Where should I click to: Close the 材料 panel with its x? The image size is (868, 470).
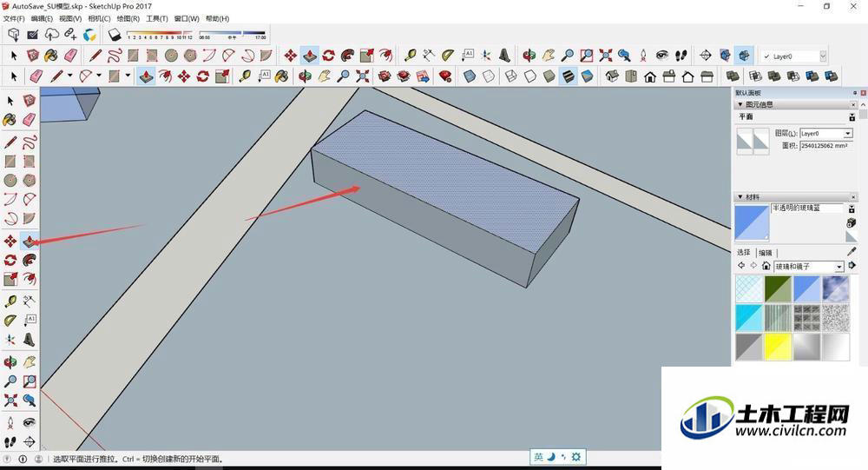click(x=853, y=196)
